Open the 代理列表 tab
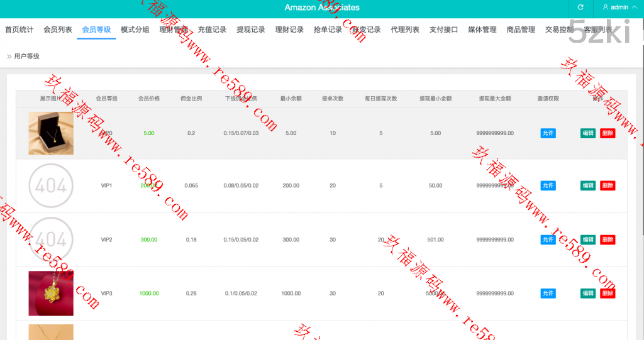 [x=405, y=30]
